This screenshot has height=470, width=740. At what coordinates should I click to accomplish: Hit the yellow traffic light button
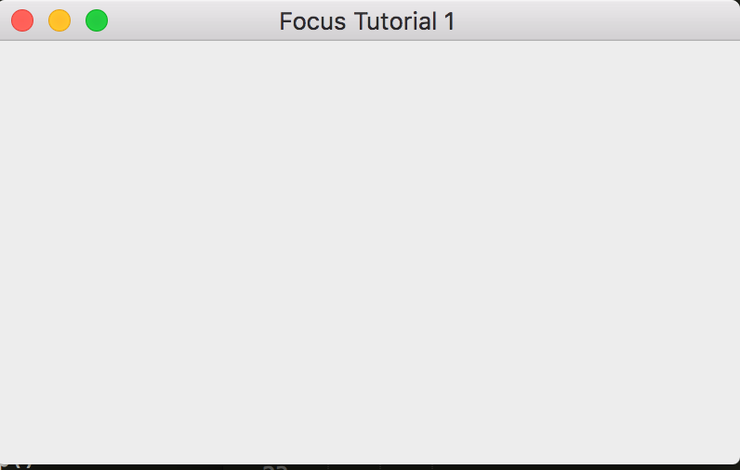click(x=59, y=20)
